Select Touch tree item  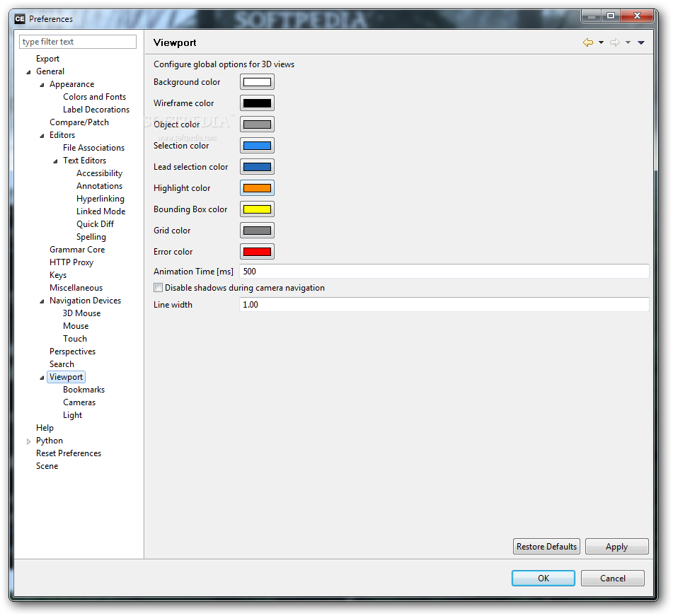pos(75,339)
